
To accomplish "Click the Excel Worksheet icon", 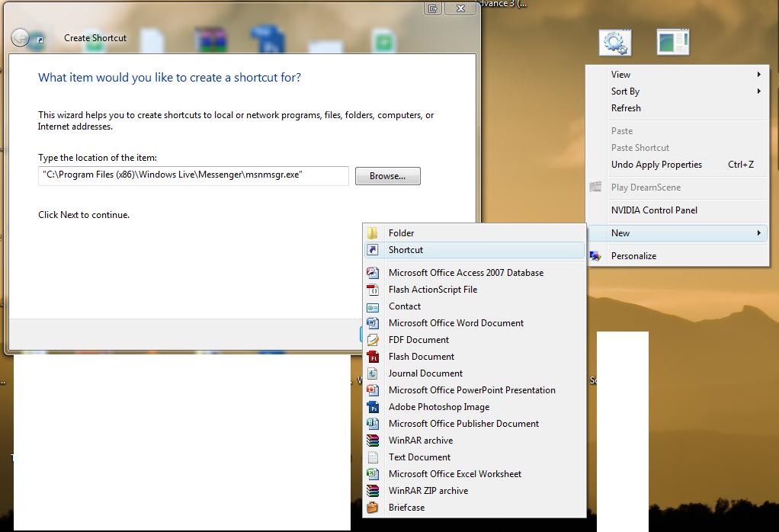I will coord(373,474).
